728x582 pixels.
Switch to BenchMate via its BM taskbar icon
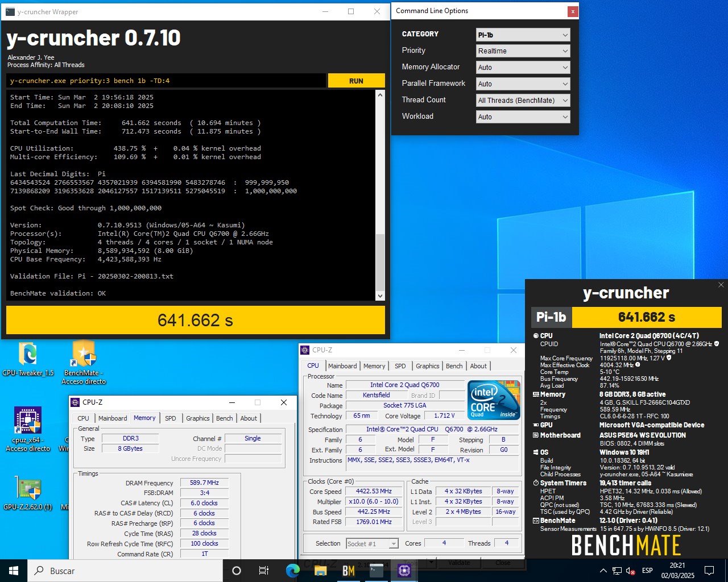pos(349,571)
